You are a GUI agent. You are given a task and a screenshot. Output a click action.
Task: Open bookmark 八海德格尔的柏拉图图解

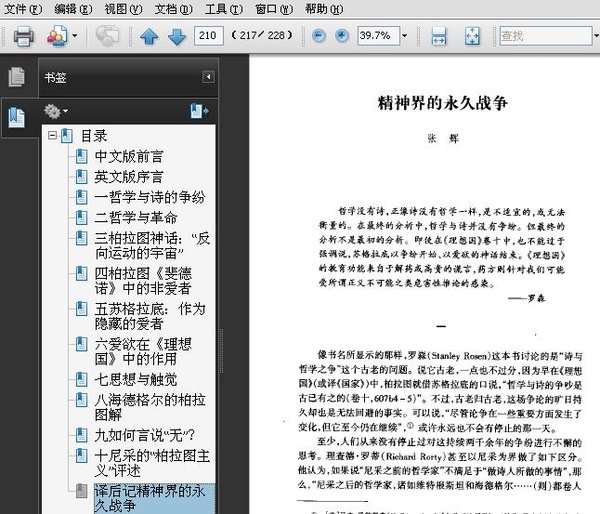(x=150, y=407)
